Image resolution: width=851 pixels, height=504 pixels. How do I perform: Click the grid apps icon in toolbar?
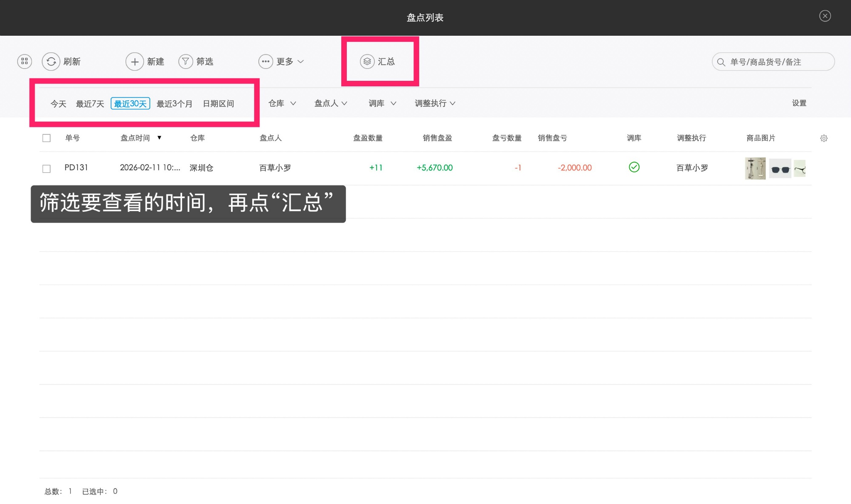pyautogui.click(x=24, y=62)
